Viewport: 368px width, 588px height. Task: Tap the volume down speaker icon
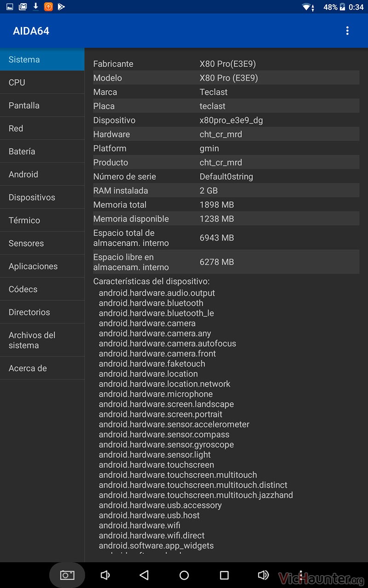coord(105,575)
